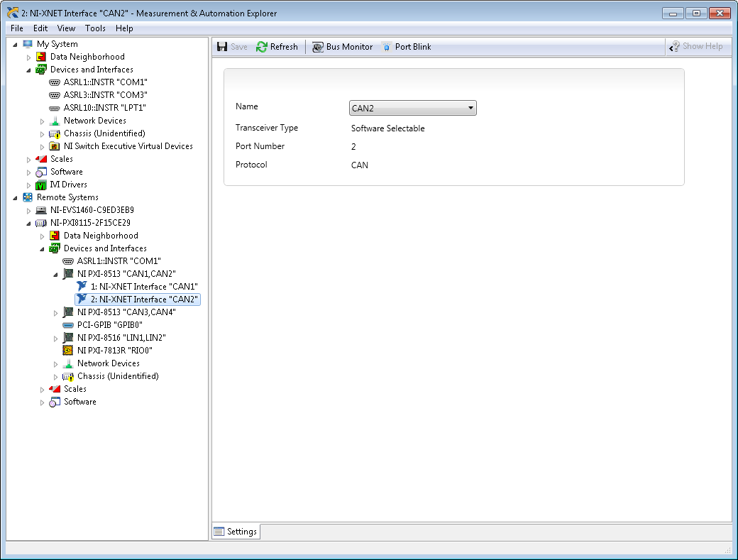
Task: Select Scales under NI-PXI8115
Action: [x=75, y=389]
